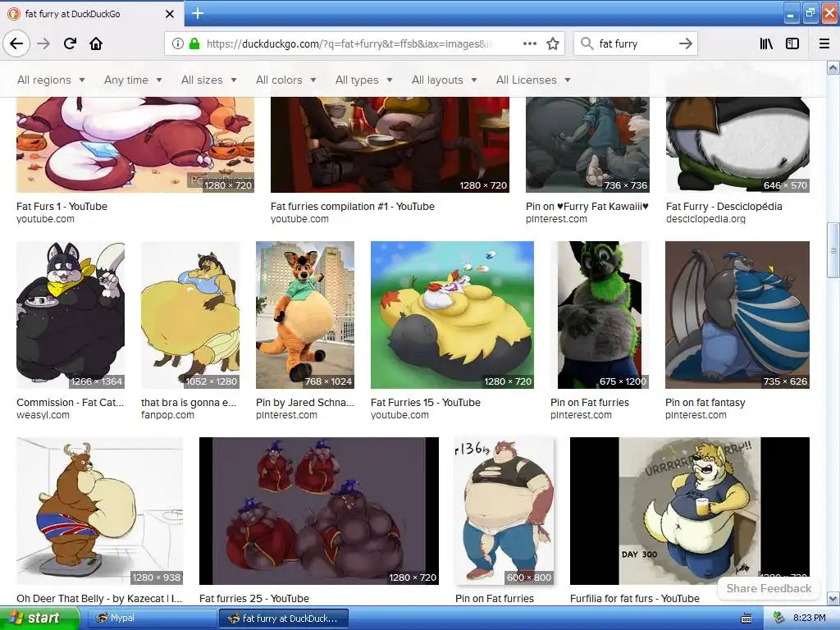Select the fat furry at DuckDuckGo tab
840x630 pixels.
[92, 14]
